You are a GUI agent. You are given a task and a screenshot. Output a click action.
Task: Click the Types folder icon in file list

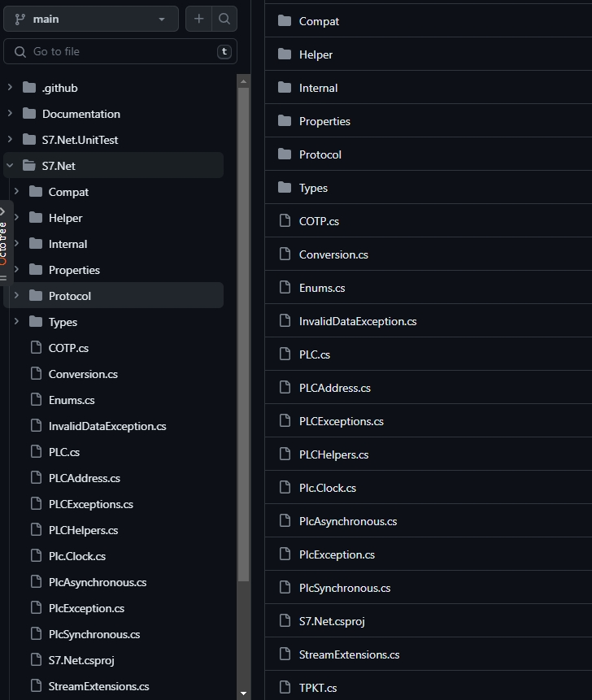coord(285,188)
